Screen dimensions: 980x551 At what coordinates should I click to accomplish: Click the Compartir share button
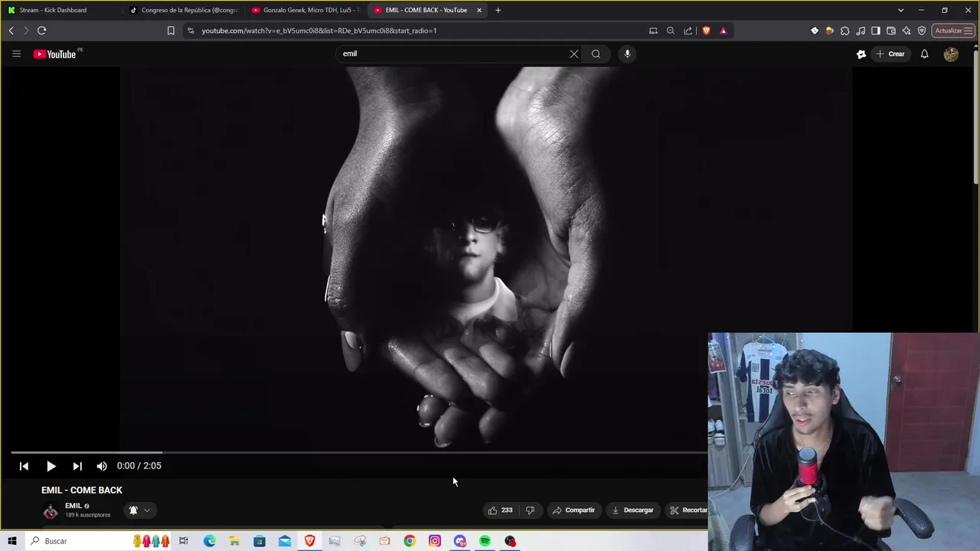[573, 510]
